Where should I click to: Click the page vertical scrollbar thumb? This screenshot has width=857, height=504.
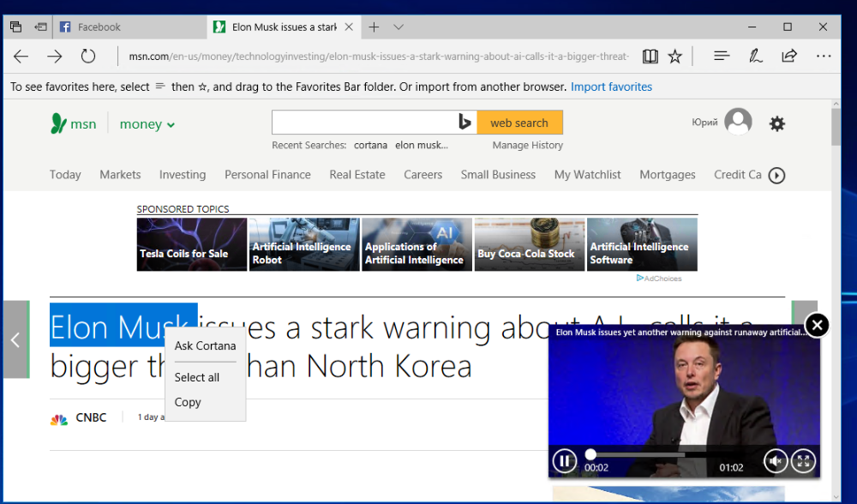(836, 127)
